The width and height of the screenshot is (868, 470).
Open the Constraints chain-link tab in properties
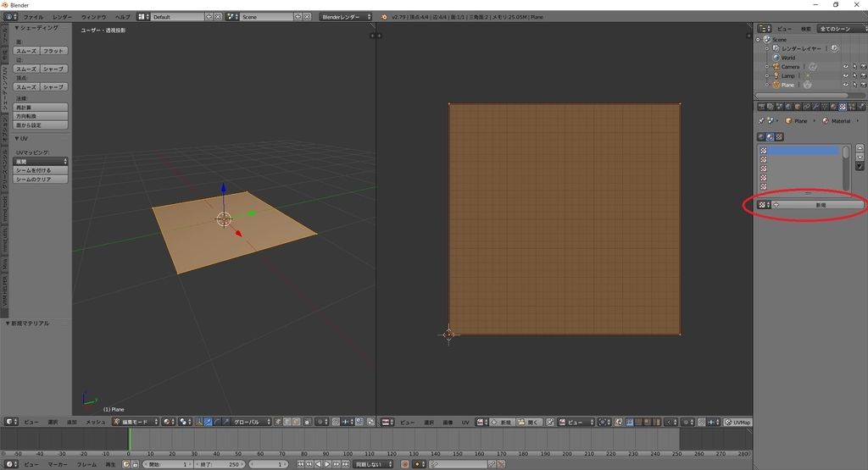click(x=807, y=107)
